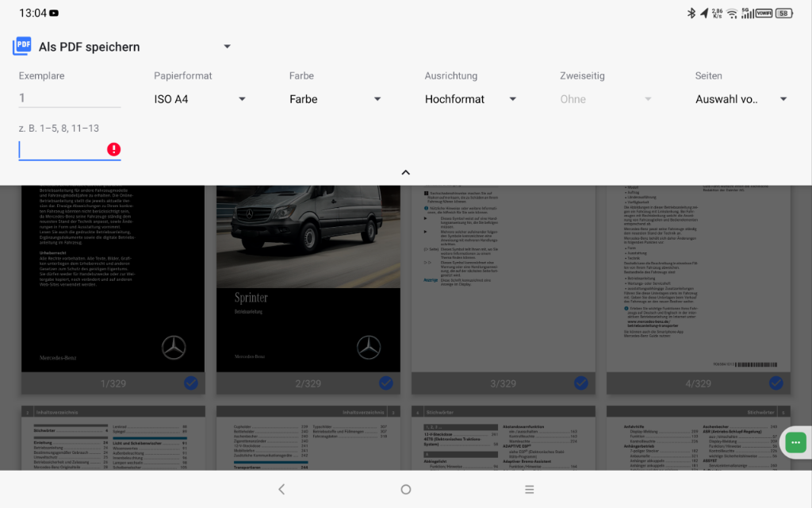
Task: Open the Seiten selection dropdown
Action: [x=741, y=99]
